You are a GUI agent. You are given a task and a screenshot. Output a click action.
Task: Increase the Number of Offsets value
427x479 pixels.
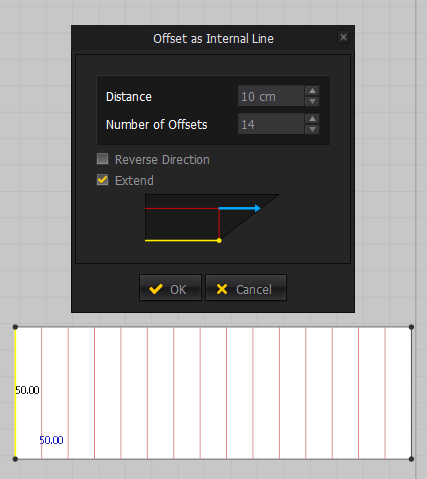click(x=312, y=119)
